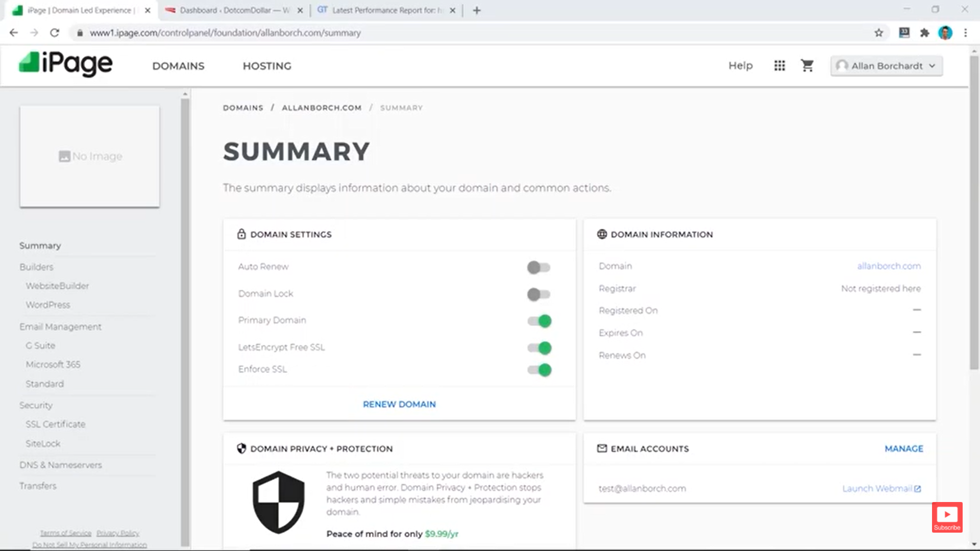Click Security heading in sidebar

[36, 405]
